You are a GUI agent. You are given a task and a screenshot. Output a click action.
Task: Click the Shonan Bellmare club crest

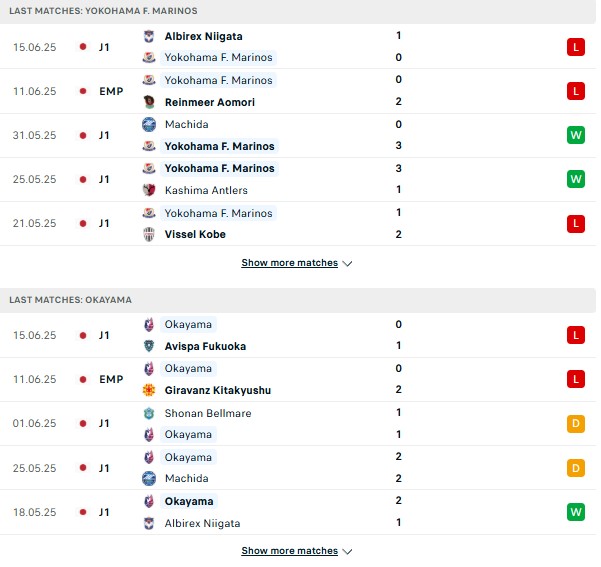point(149,413)
